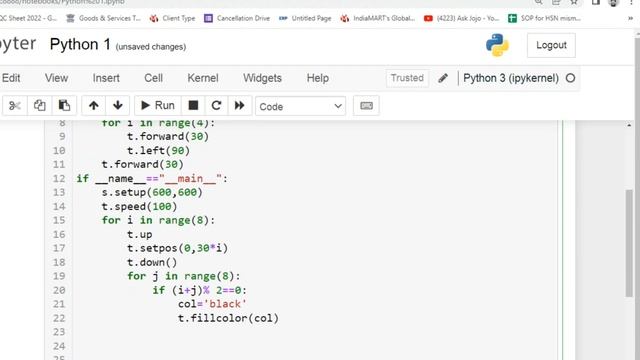Place cursor on empty line 23
640x360 pixels.
314,332
